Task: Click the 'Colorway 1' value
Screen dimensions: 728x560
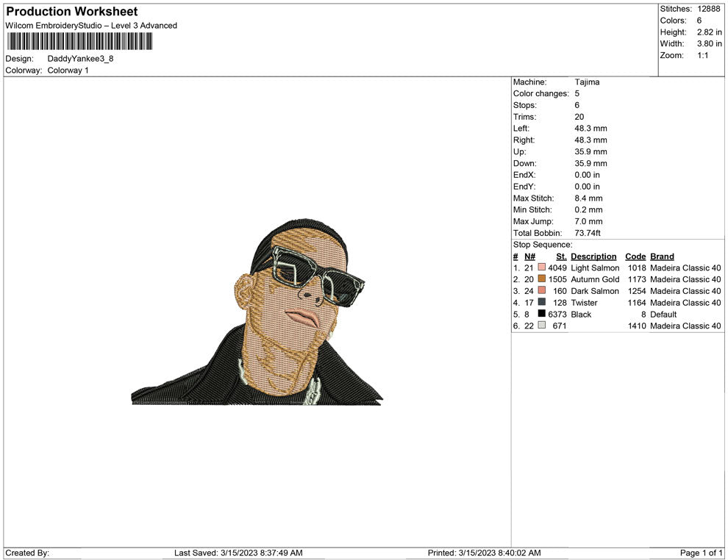Action: coord(68,71)
